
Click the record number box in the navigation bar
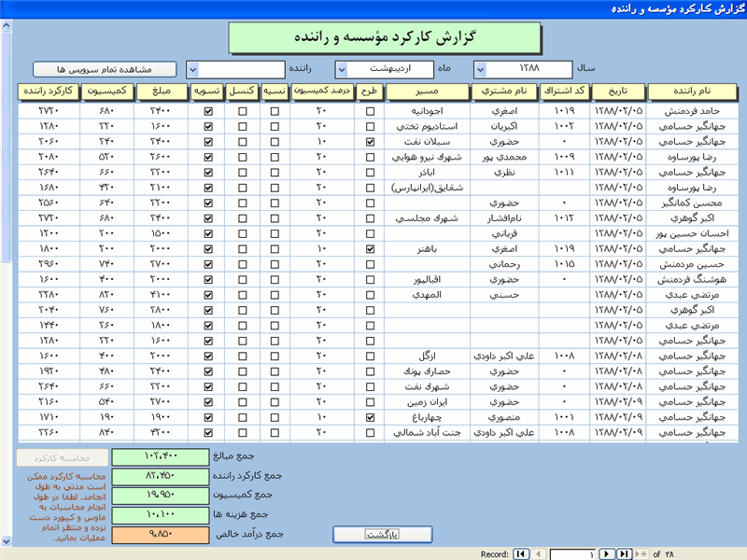(x=573, y=554)
